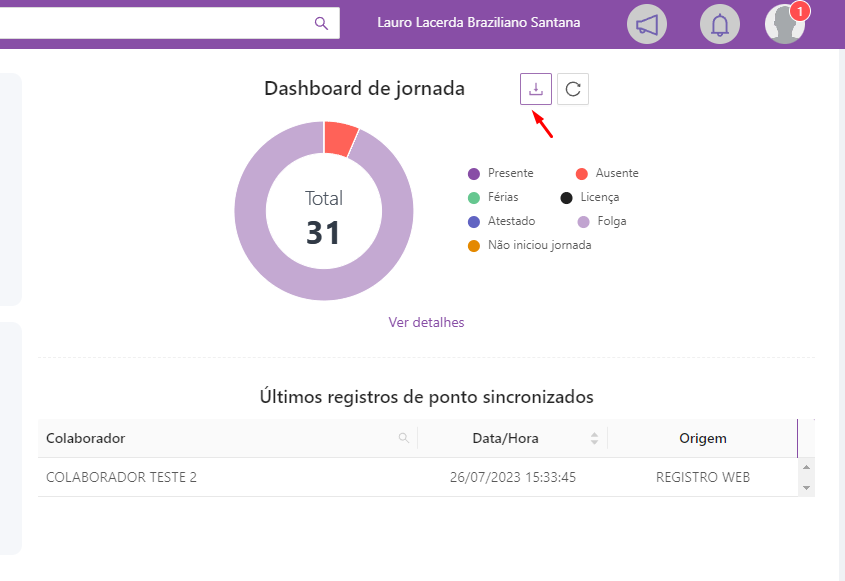Viewport: 845px width, 581px height.
Task: Toggle the Folga legend item
Action: 610,221
